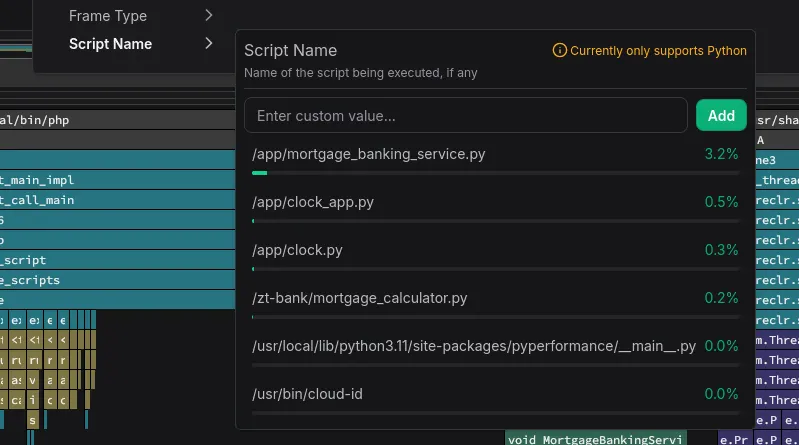Open the Frame Type menu item
The height and width of the screenshot is (445, 799).
(x=108, y=16)
